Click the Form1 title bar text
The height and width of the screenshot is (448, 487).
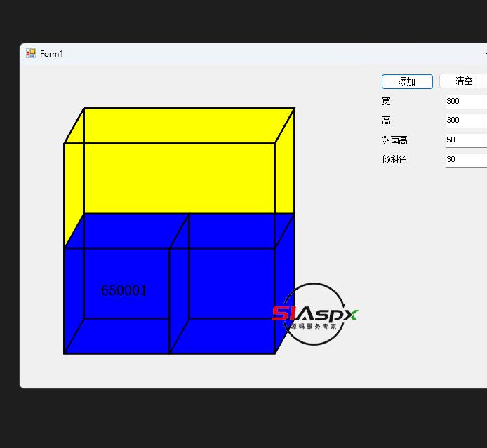(x=51, y=54)
